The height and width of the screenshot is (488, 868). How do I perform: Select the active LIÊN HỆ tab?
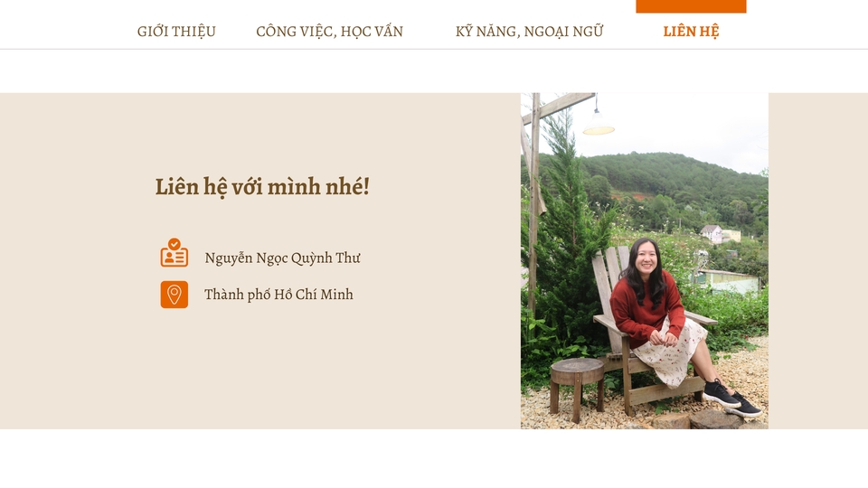click(691, 32)
